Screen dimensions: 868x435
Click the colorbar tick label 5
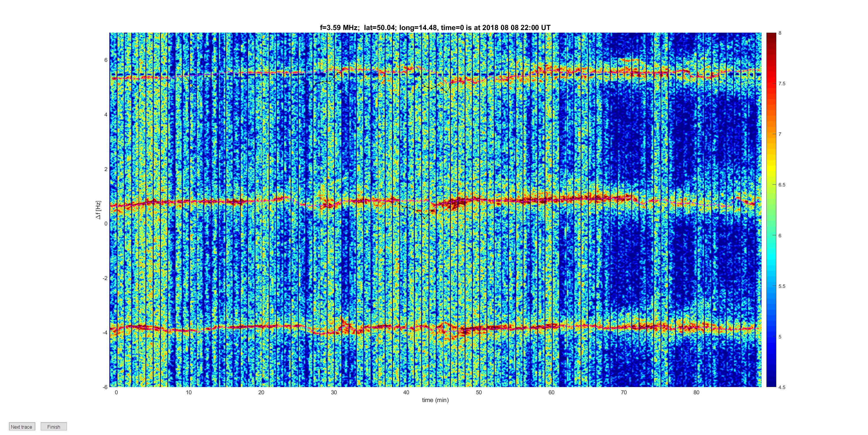pos(780,337)
